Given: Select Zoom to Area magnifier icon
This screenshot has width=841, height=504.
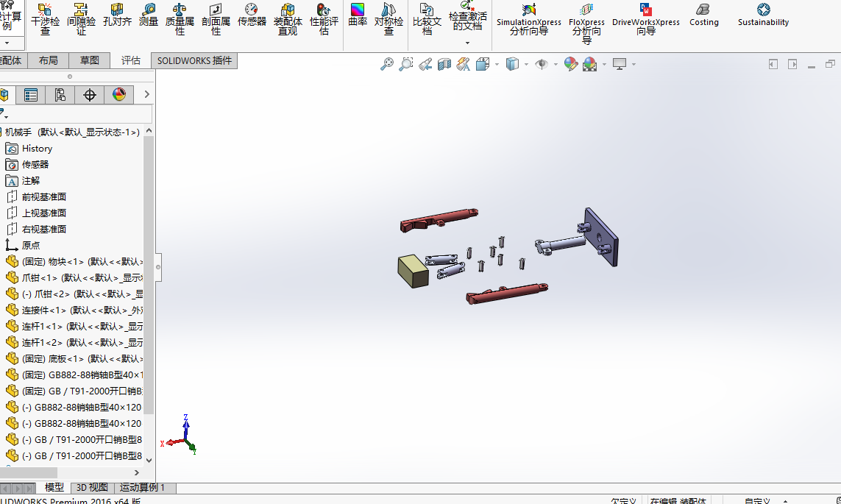Looking at the screenshot, I should coord(406,64).
